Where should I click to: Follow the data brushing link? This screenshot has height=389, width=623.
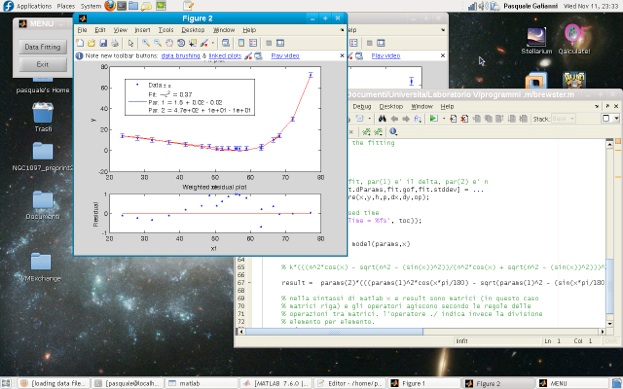tap(180, 56)
